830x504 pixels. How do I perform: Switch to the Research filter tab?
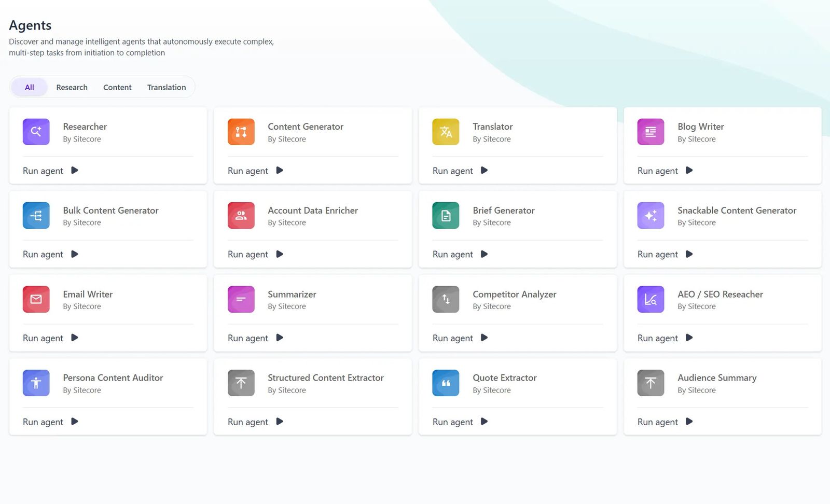click(x=72, y=87)
